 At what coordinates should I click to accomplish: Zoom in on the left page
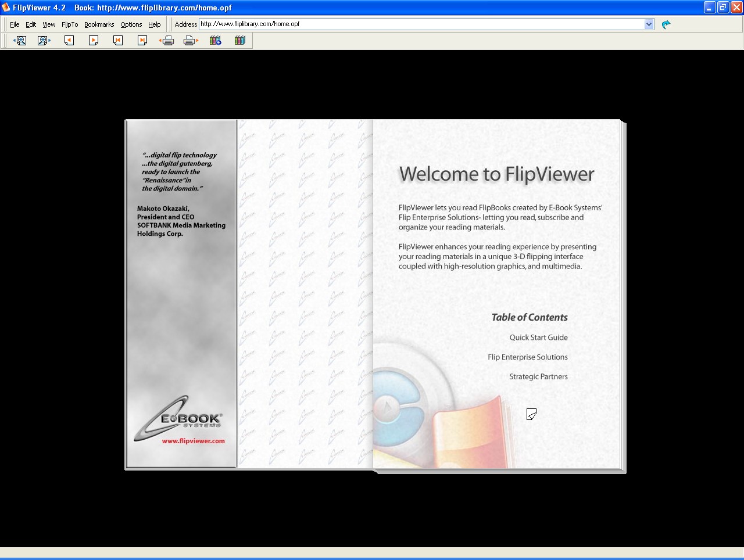[20, 41]
